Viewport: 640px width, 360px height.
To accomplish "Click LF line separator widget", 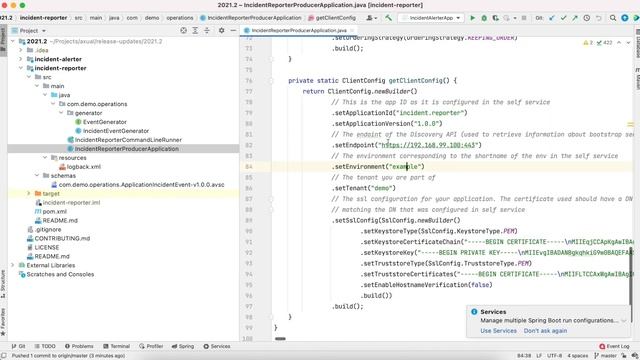I will tap(539, 356).
